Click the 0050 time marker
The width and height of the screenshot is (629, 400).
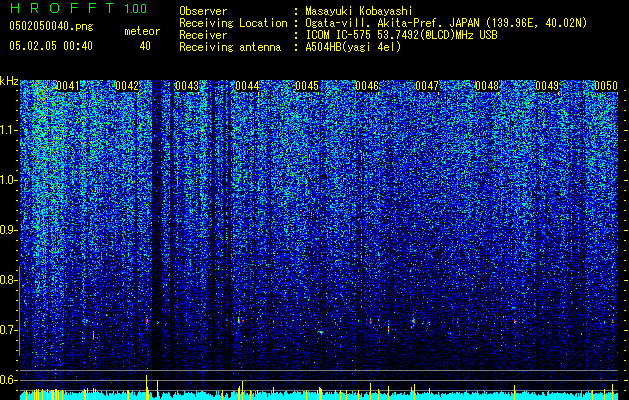tap(606, 86)
